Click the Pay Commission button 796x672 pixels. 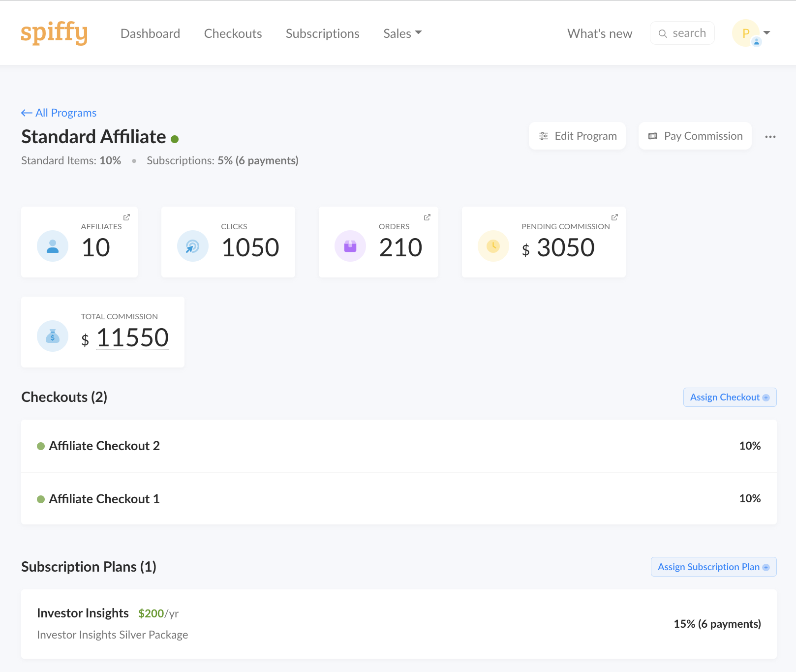(x=695, y=136)
